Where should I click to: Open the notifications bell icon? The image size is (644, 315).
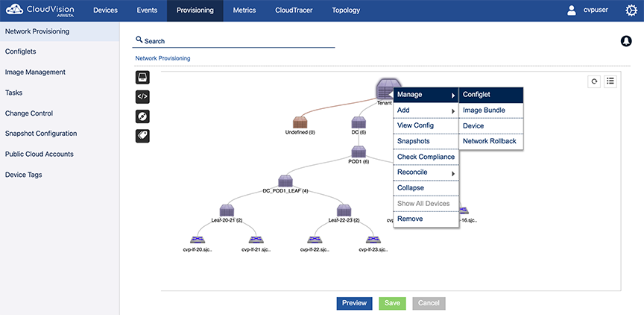tap(626, 41)
